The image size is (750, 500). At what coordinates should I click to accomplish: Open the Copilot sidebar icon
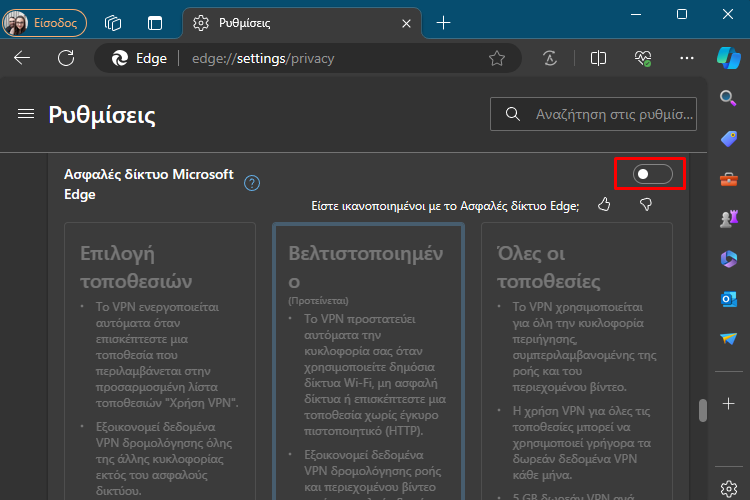point(728,58)
